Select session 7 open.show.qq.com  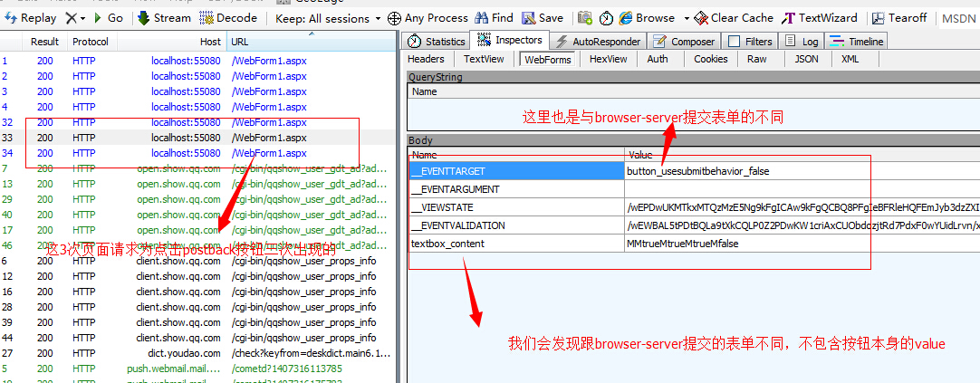pos(197,168)
